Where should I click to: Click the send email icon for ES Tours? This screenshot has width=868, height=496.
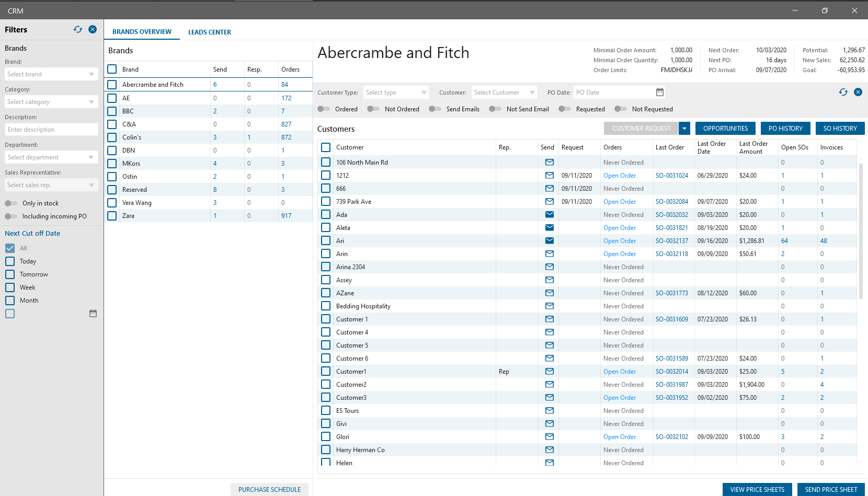tap(550, 411)
